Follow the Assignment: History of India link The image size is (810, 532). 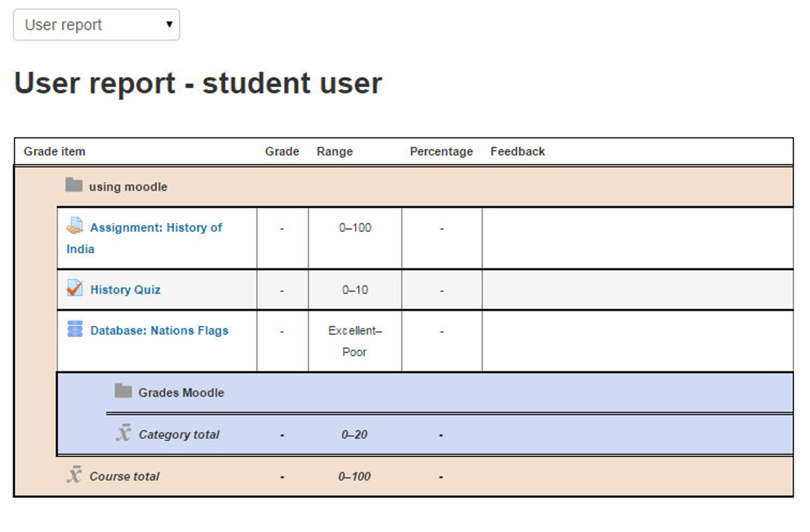pyautogui.click(x=156, y=227)
